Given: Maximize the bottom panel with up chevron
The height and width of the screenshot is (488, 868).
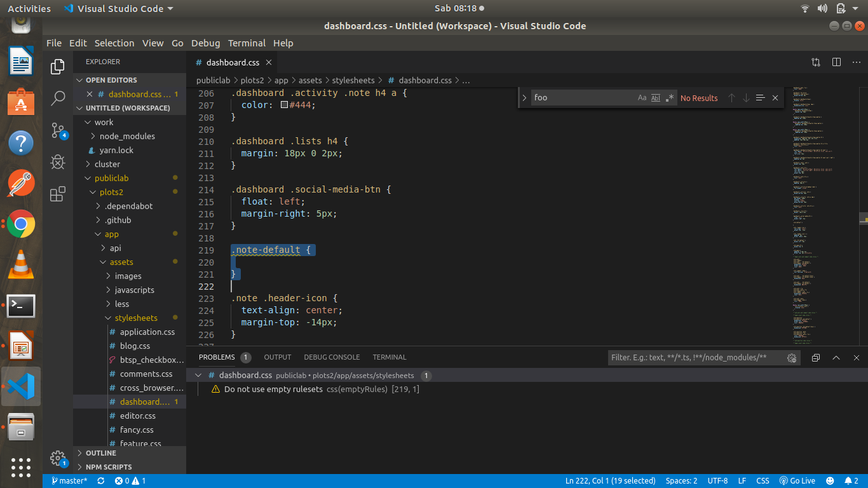Looking at the screenshot, I should [x=836, y=358].
